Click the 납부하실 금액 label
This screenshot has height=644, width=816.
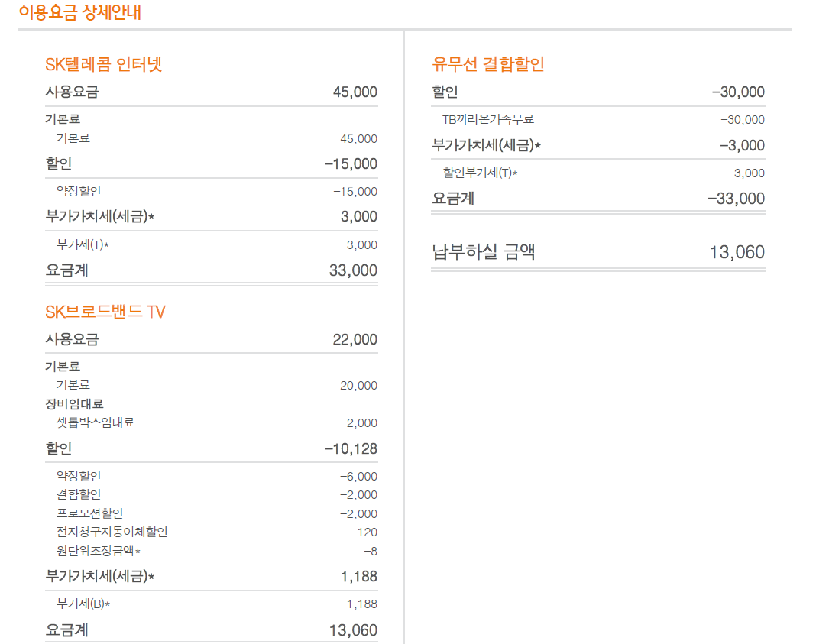click(484, 252)
